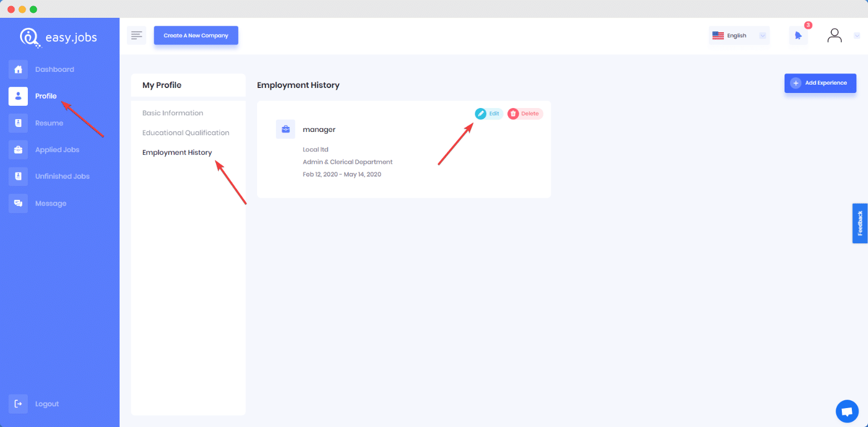The width and height of the screenshot is (868, 427).
Task: Open the Message menu item
Action: tap(51, 203)
